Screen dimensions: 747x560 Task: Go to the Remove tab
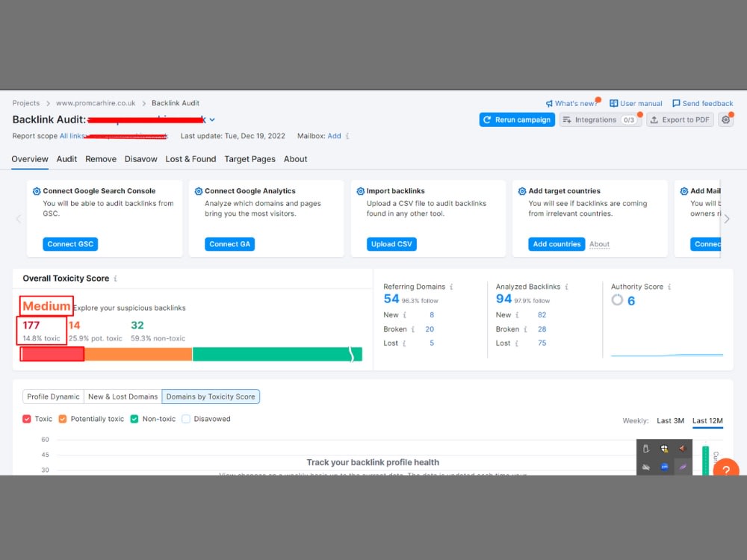click(101, 159)
